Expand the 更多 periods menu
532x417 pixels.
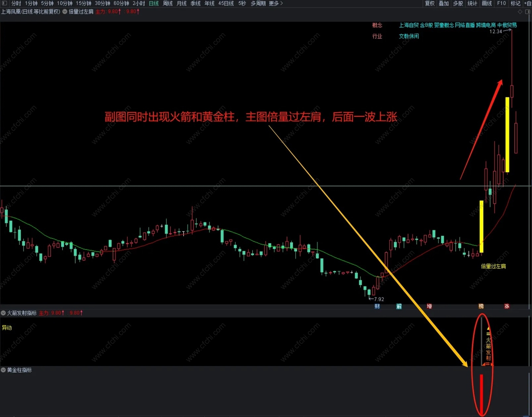(276, 3)
